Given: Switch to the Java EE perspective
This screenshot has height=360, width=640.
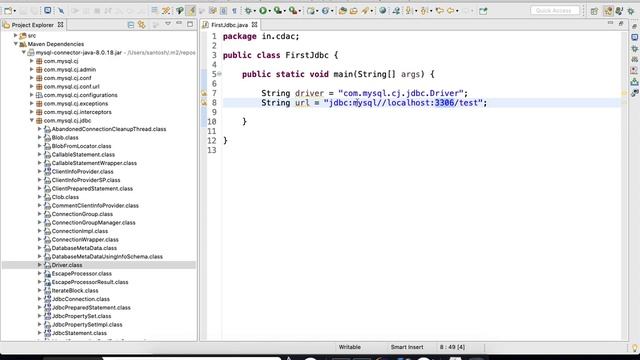Looking at the screenshot, I should 608,11.
